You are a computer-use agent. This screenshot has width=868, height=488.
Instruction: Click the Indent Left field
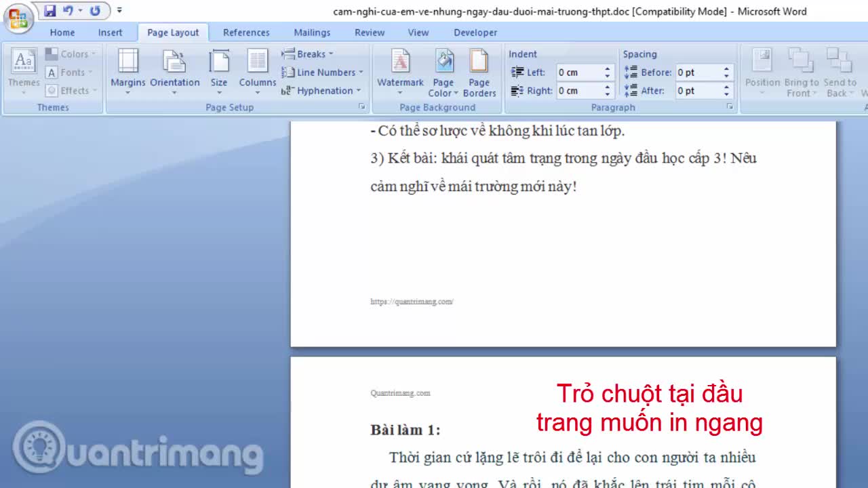[x=579, y=73]
